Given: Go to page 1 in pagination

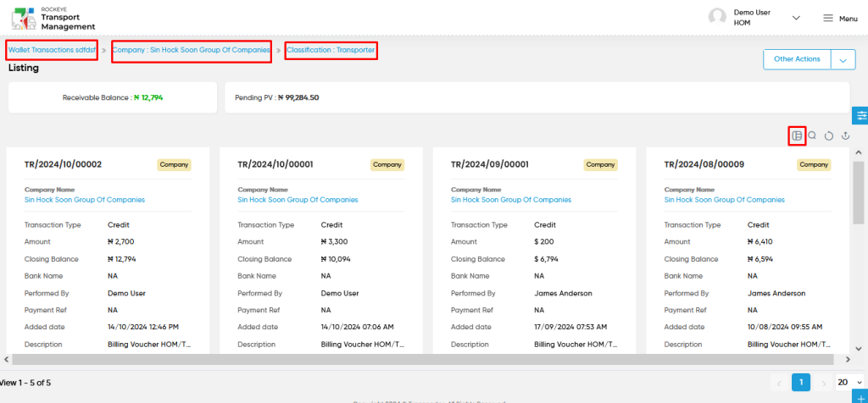Looking at the screenshot, I should 801,382.
